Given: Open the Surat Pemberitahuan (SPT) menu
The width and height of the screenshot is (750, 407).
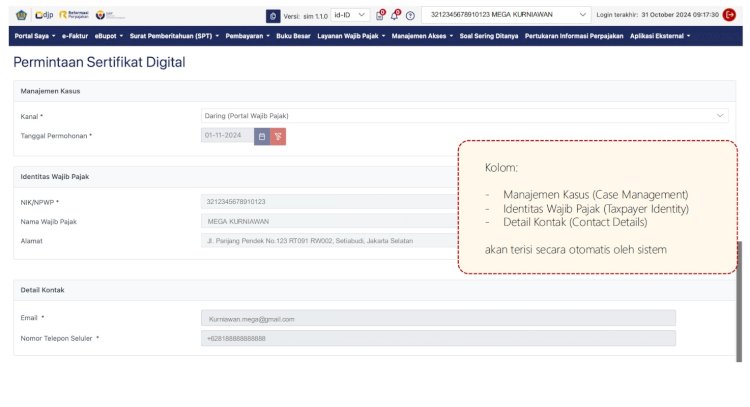Looking at the screenshot, I should pos(165,35).
